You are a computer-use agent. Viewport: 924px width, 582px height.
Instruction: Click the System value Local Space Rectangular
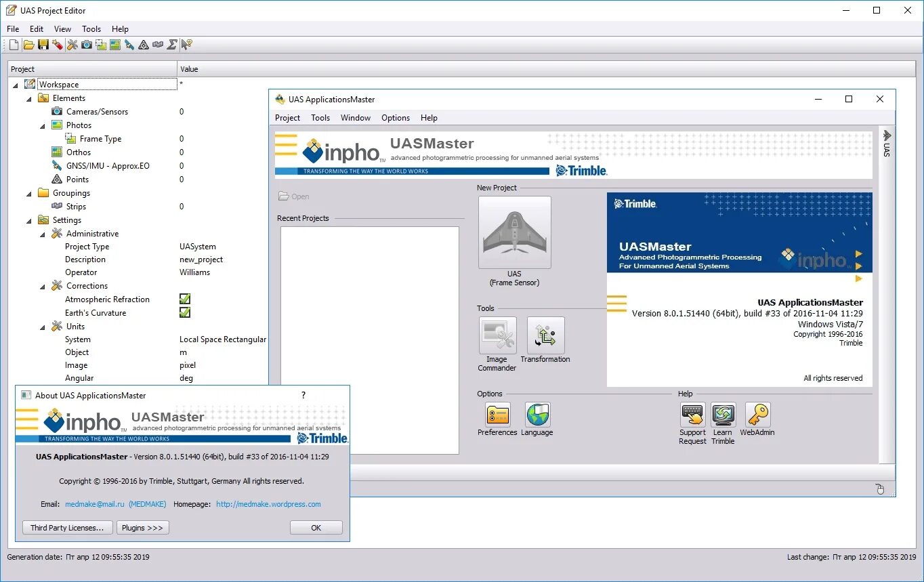pos(223,339)
